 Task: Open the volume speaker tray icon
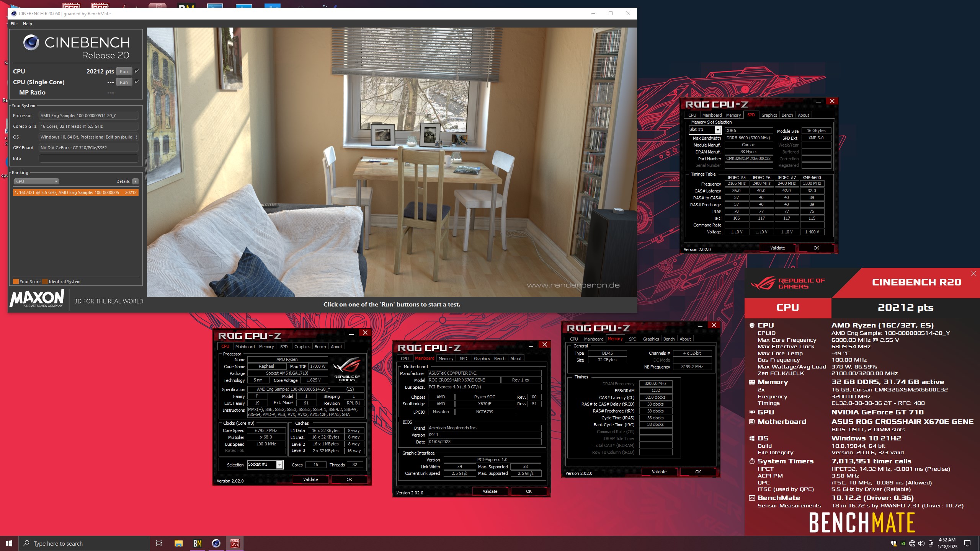(921, 543)
